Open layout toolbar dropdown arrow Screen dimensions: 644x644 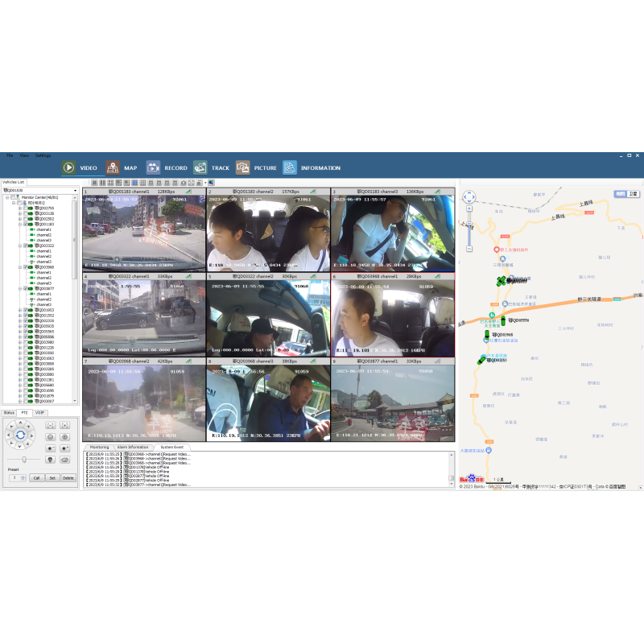click(x=205, y=183)
